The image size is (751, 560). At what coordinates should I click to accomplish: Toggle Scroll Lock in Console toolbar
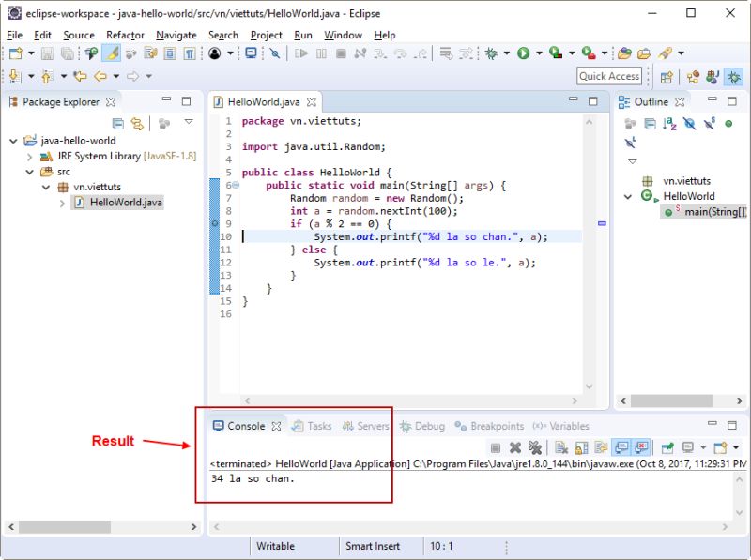[581, 447]
